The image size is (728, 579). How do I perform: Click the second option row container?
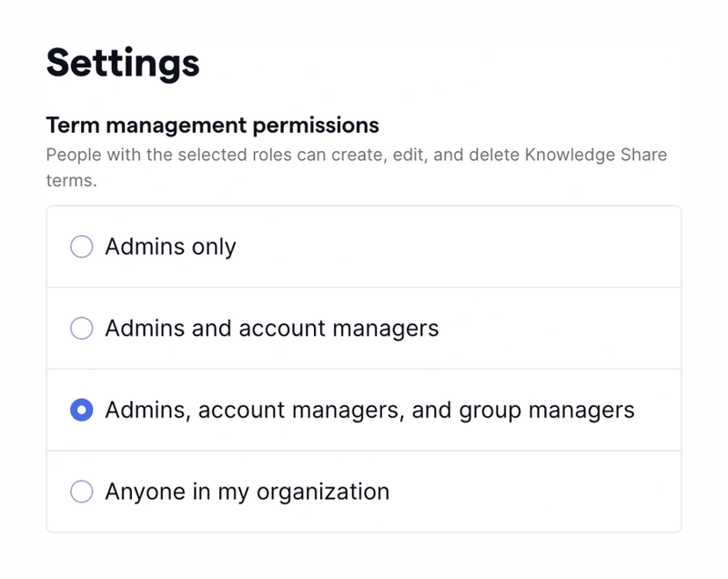point(364,327)
